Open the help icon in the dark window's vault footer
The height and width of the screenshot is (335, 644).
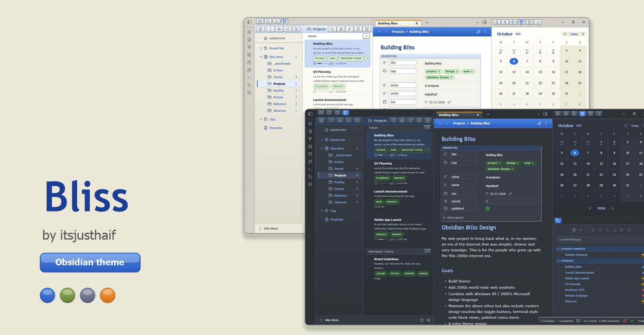(421, 320)
